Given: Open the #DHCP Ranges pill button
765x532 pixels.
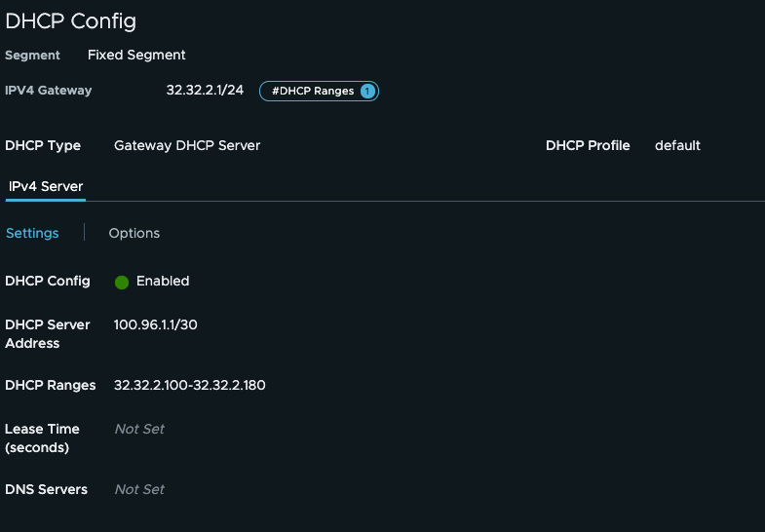Looking at the screenshot, I should [x=312, y=92].
